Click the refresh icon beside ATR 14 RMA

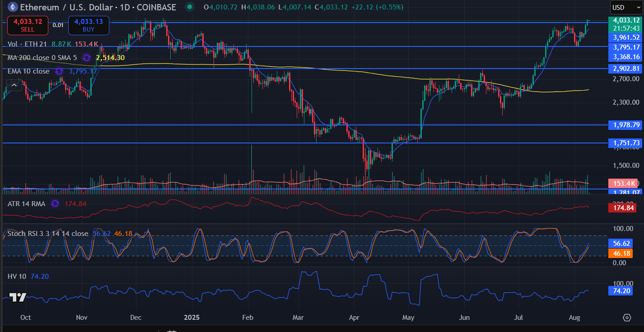(x=55, y=203)
